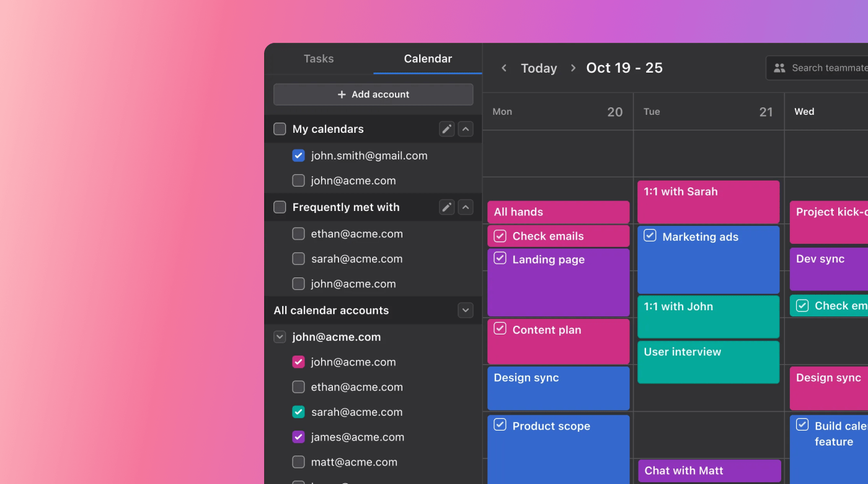The height and width of the screenshot is (484, 868).
Task: Toggle the purple james@acme.com calendar color box
Action: click(298, 437)
